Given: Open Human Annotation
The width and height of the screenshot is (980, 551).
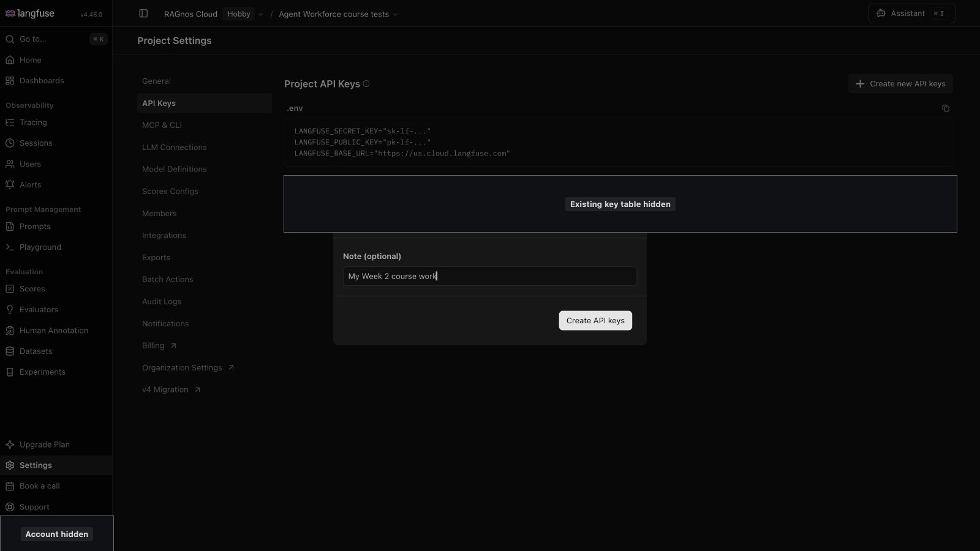Looking at the screenshot, I should tap(56, 331).
